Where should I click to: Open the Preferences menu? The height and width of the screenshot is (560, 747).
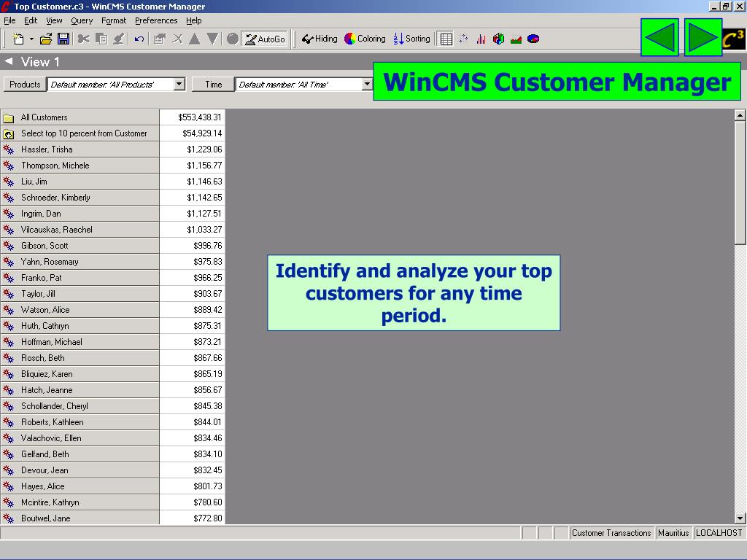156,20
